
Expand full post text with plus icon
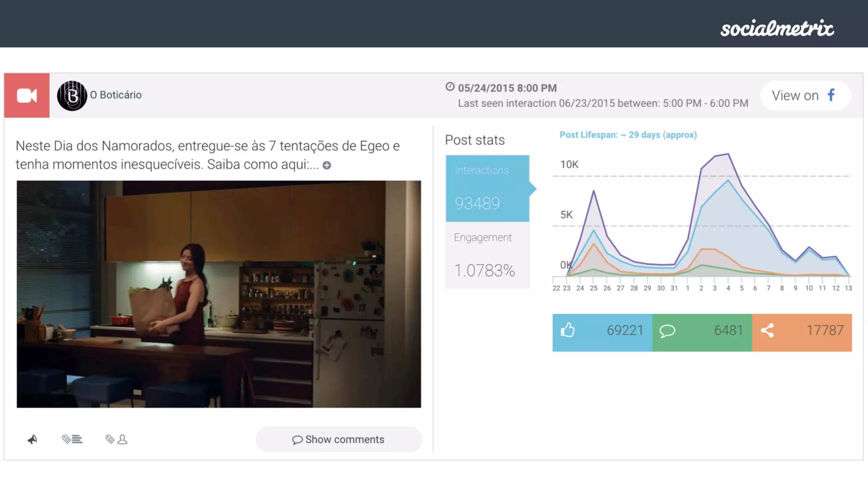pos(327,165)
